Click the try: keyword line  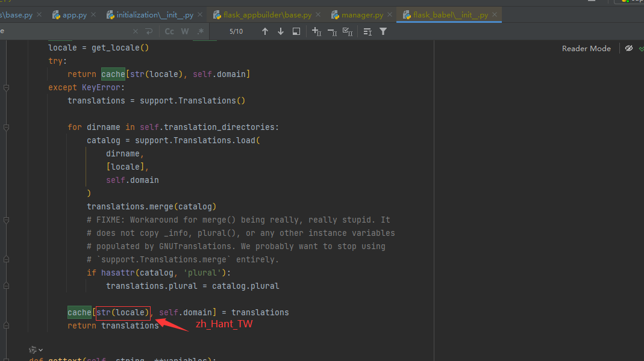pos(57,61)
